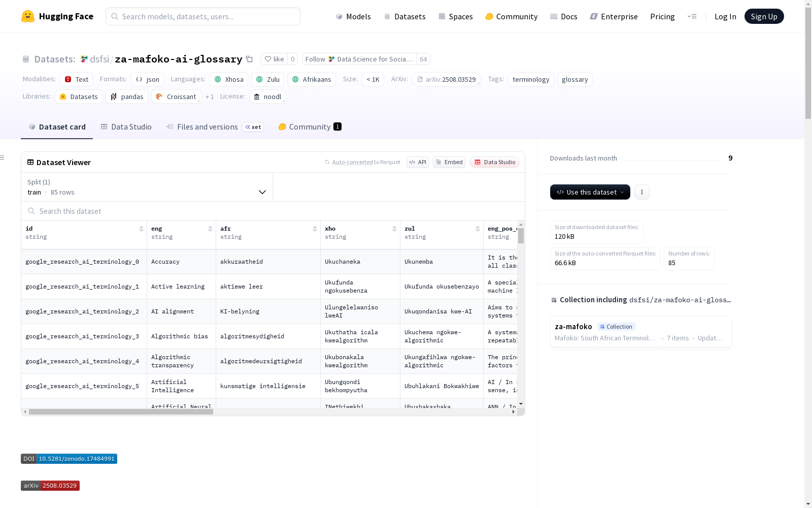Image resolution: width=812 pixels, height=508 pixels.
Task: Open the 64 followers count
Action: (x=423, y=59)
